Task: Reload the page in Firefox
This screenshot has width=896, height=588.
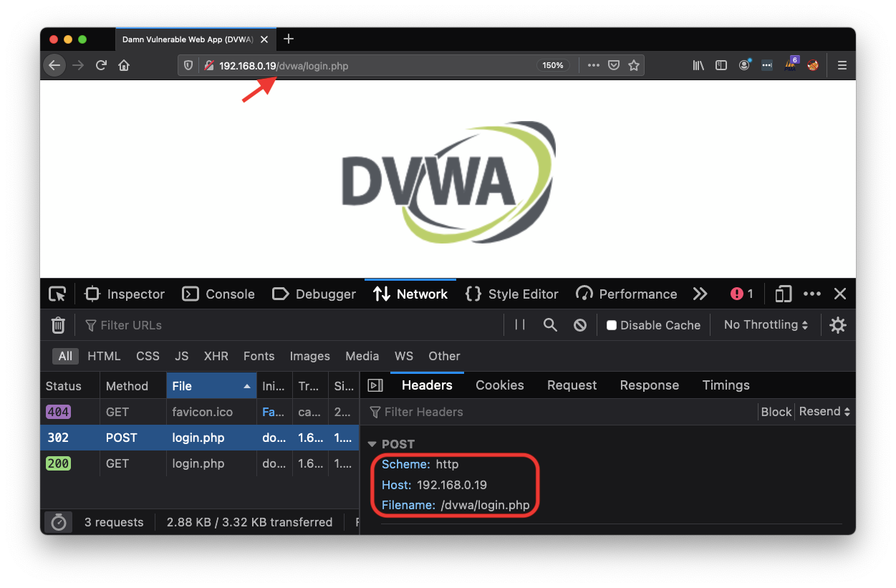Action: pos(101,65)
